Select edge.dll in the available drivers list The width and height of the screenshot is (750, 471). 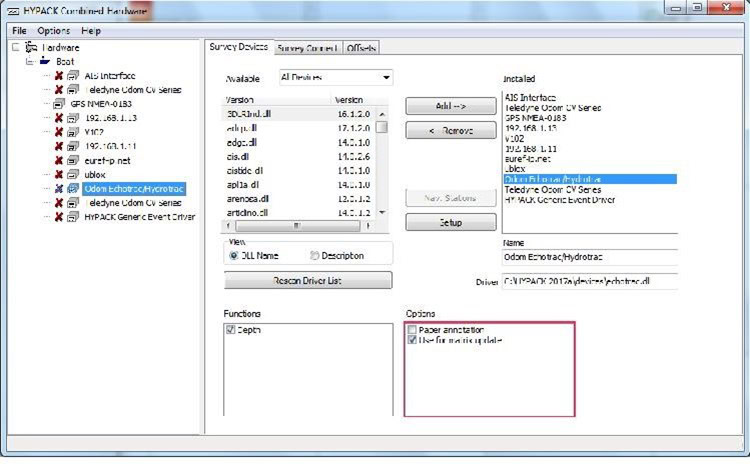[242, 142]
